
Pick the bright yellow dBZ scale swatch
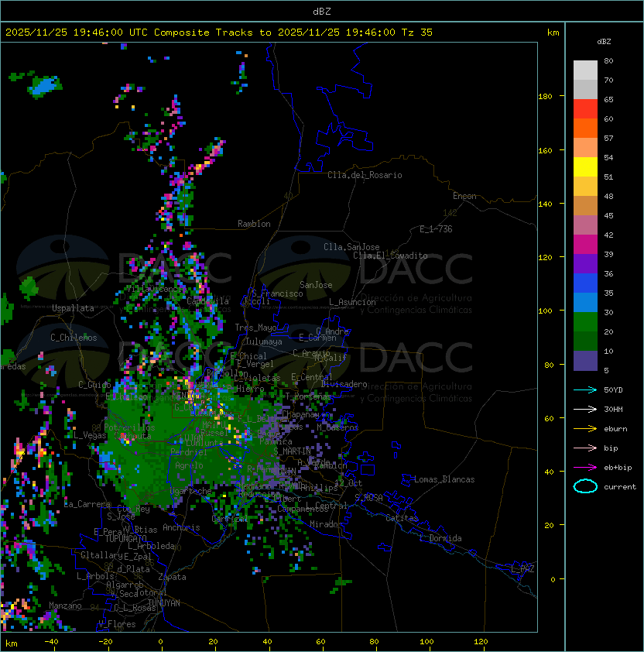pos(585,167)
